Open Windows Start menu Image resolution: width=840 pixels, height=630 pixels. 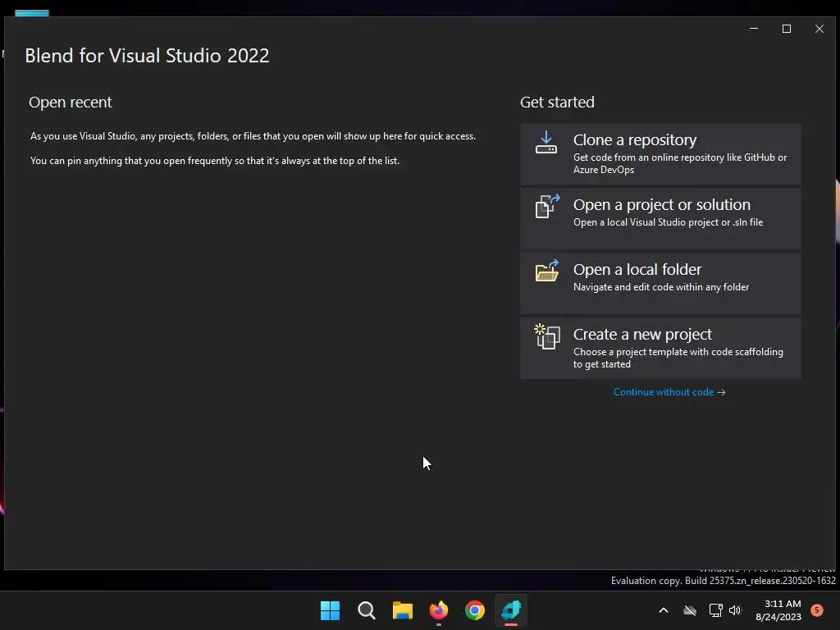click(330, 610)
